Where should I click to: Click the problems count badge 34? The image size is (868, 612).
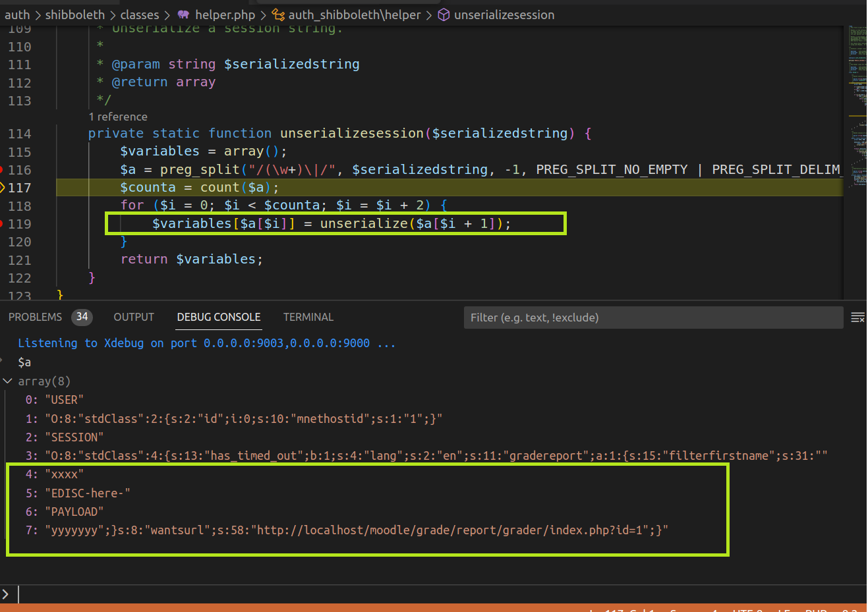click(x=82, y=317)
